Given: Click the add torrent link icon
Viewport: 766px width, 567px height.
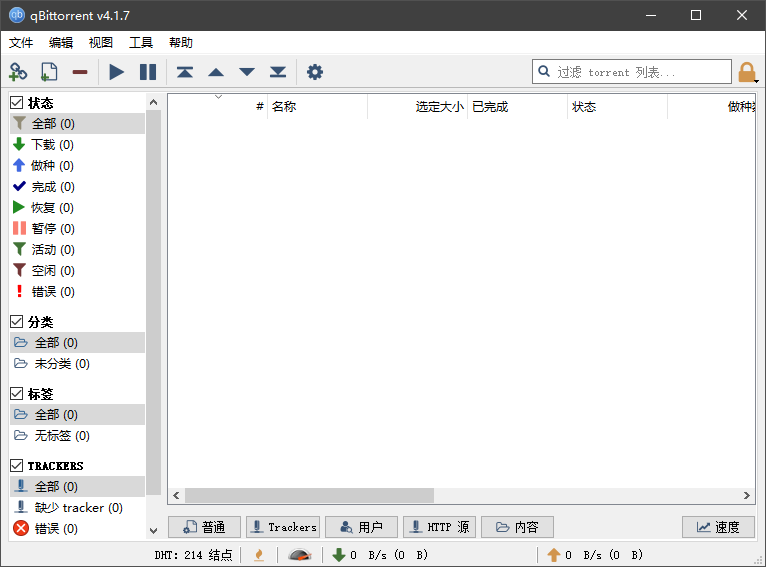Looking at the screenshot, I should (x=18, y=72).
